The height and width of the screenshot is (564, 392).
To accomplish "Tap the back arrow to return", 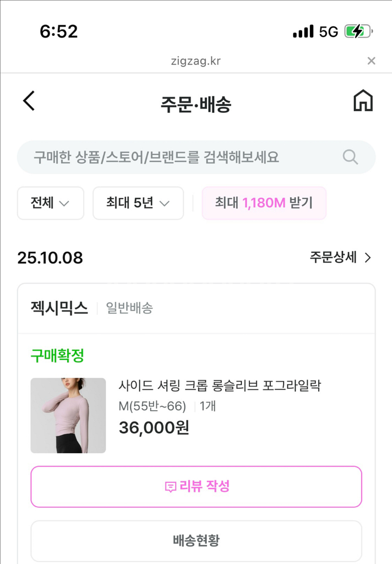I will click(29, 101).
